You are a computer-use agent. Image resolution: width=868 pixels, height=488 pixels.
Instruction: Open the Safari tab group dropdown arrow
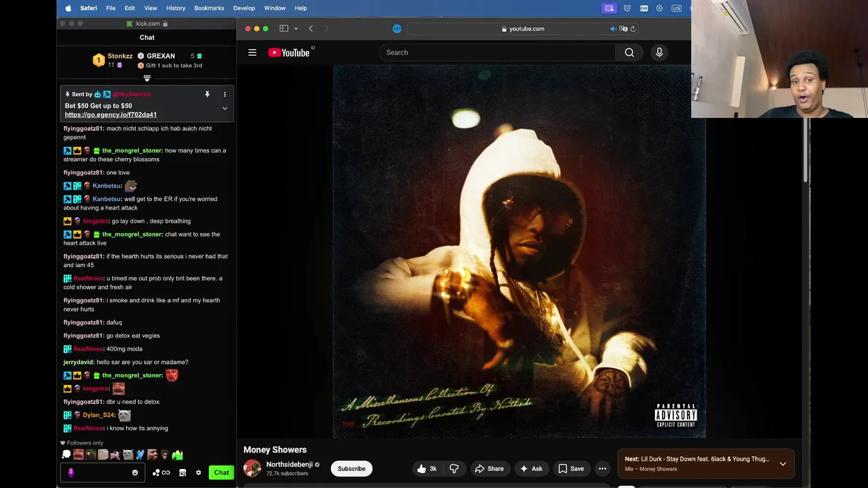(x=296, y=28)
